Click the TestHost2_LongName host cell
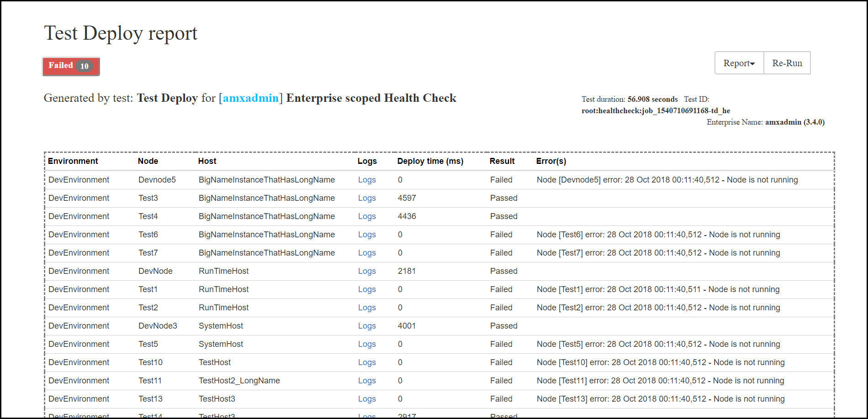The height and width of the screenshot is (419, 868). [239, 381]
